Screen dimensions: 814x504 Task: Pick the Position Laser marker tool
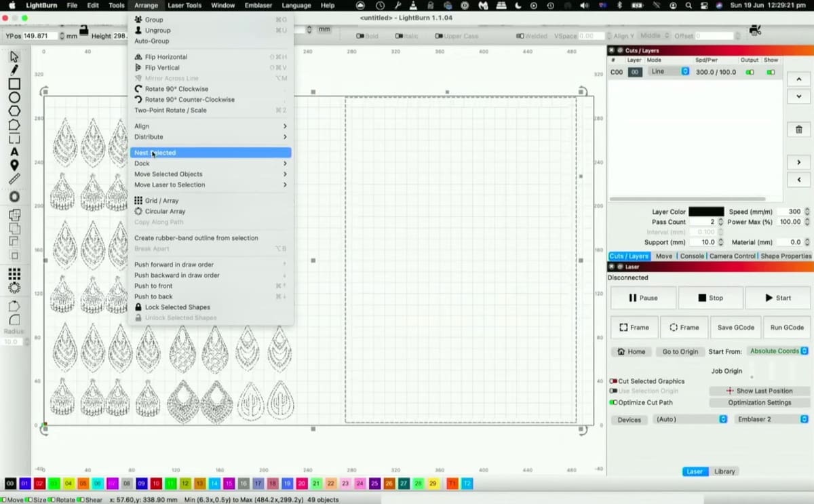click(14, 166)
